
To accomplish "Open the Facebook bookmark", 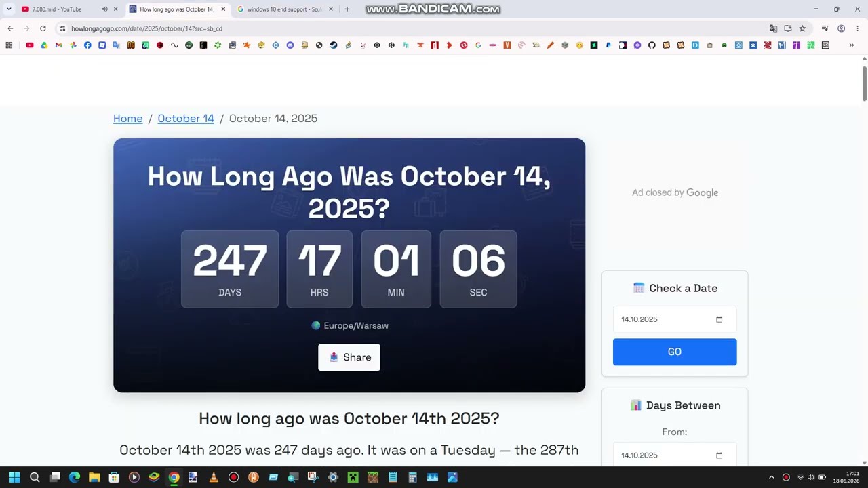I will (x=87, y=45).
